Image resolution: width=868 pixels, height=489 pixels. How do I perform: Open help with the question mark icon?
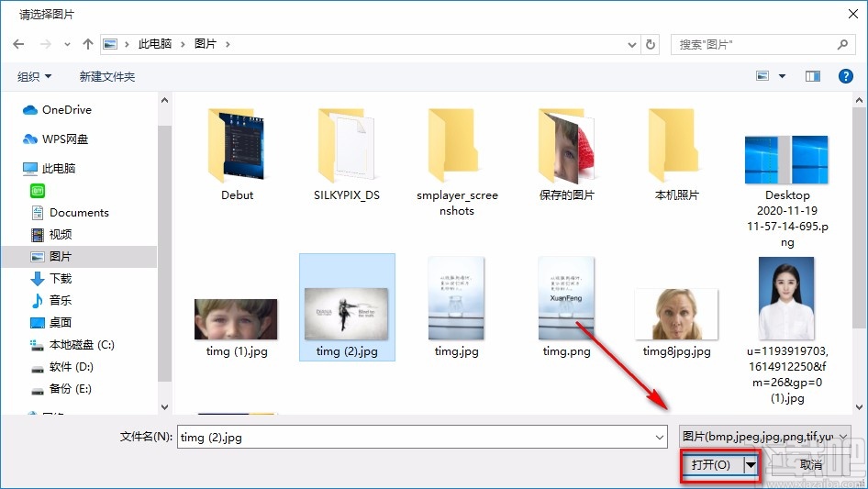[x=845, y=76]
